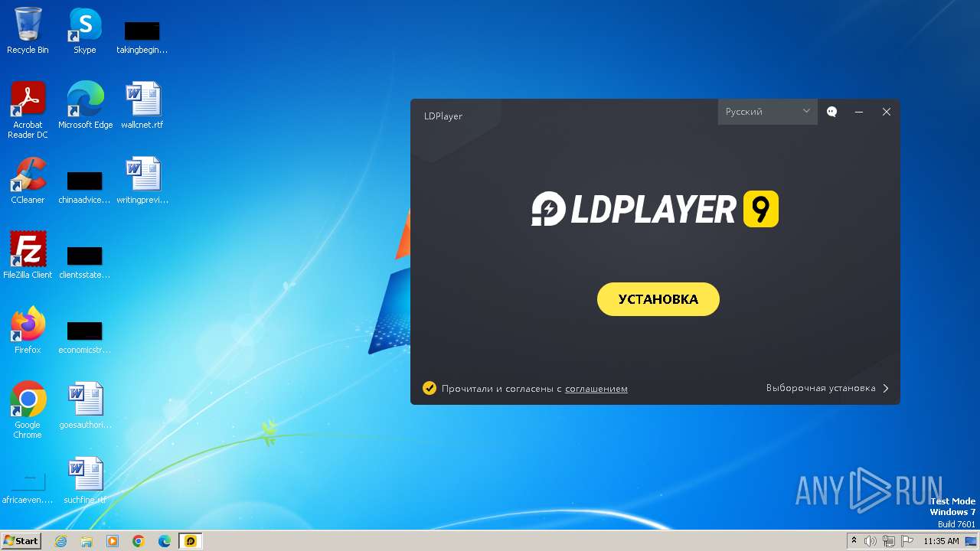Viewport: 980px width, 551px height.
Task: Open the Recycle Bin desktop icon
Action: click(28, 31)
